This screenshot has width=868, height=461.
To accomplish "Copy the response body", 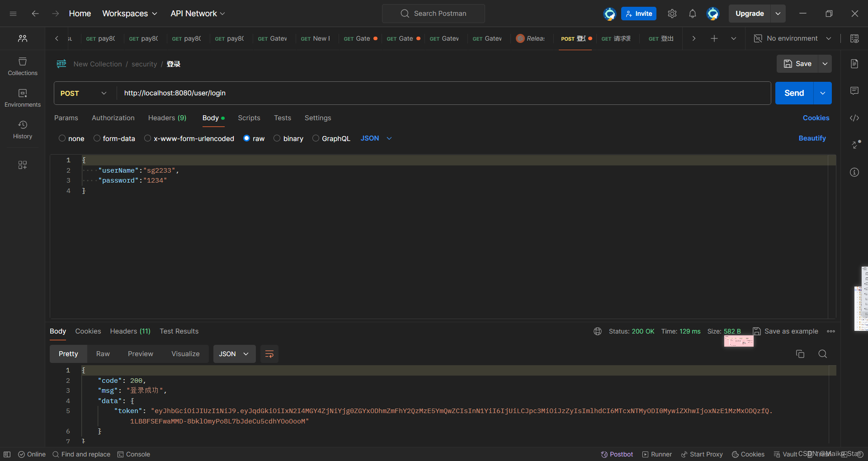I will coord(800,354).
